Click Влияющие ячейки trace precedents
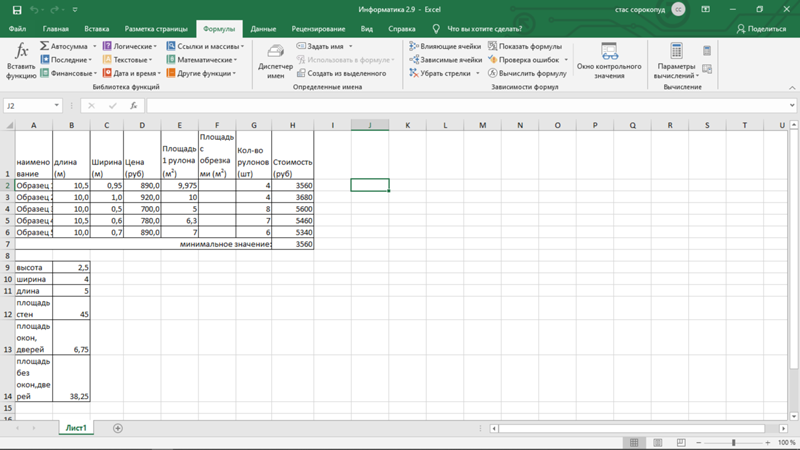This screenshot has height=450, width=800. point(445,46)
